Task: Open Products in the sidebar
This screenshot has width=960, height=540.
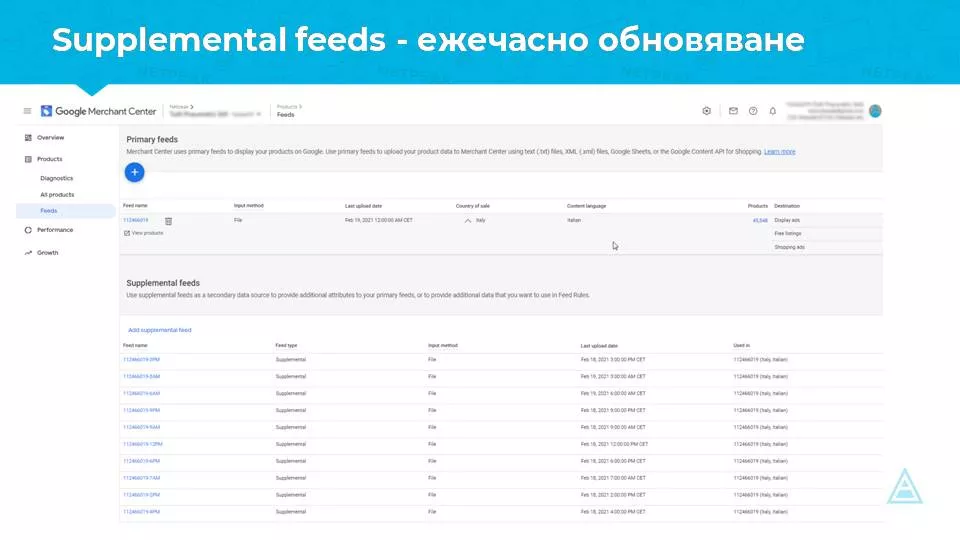Action: 49,159
